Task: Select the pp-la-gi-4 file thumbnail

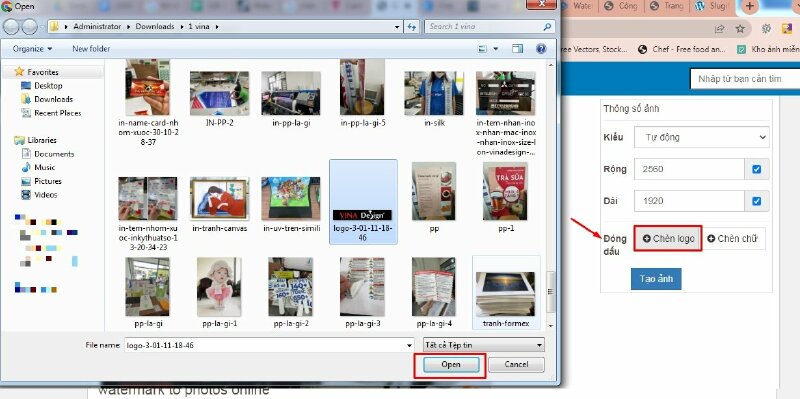Action: [434, 287]
